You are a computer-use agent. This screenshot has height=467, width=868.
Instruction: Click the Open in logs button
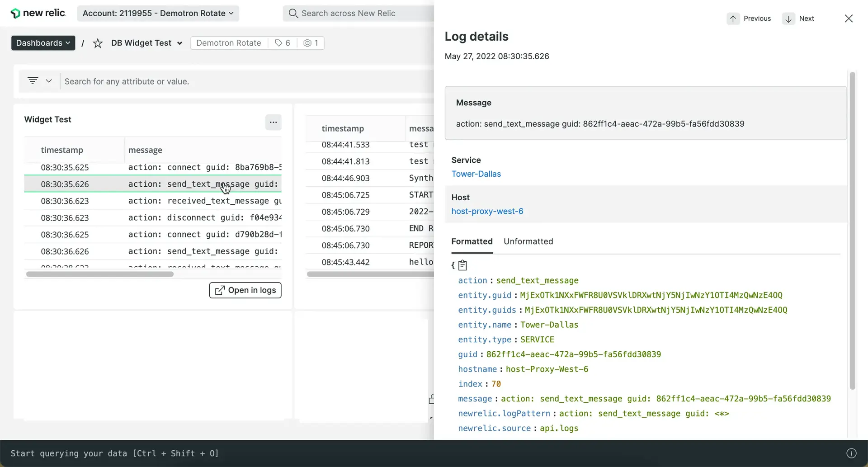coord(245,290)
